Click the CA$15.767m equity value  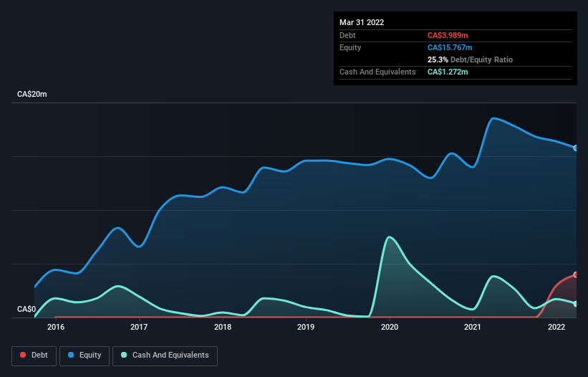450,47
